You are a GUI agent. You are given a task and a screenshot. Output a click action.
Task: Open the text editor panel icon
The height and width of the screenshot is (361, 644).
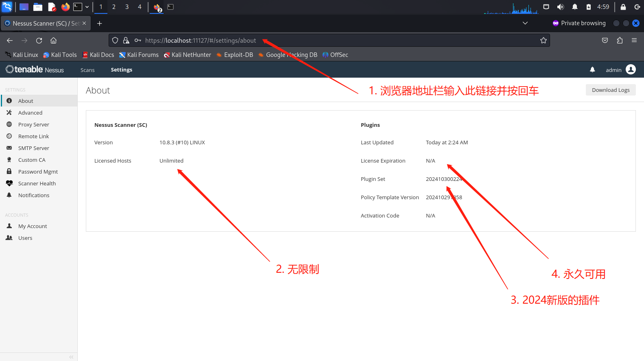click(x=52, y=7)
